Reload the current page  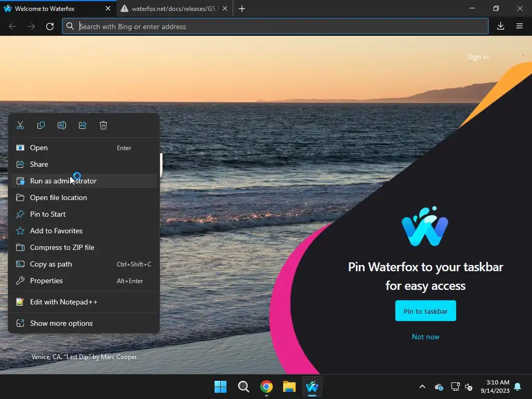(x=50, y=26)
